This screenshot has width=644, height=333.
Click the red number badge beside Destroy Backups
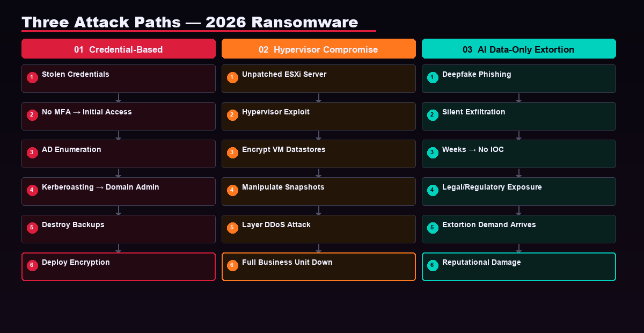(32, 228)
